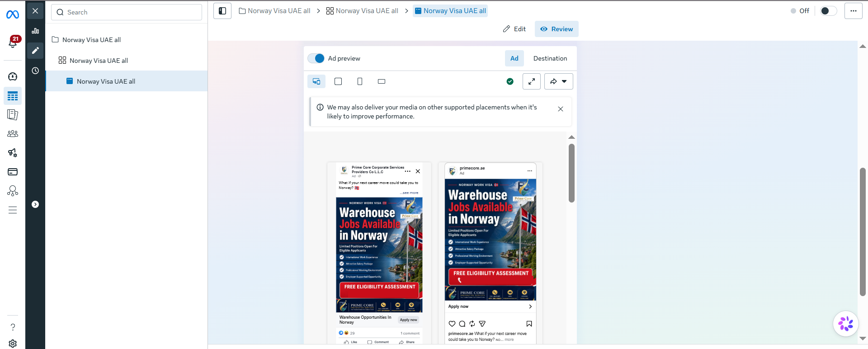This screenshot has height=349, width=868.
Task: Open Advertising settings megaphone icon
Action: [13, 153]
